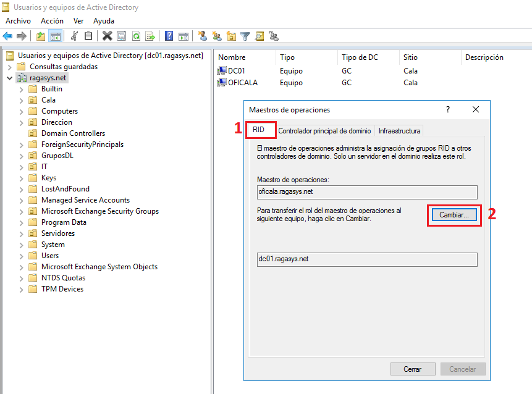Toggle the show/hide action pane icon

point(184,36)
